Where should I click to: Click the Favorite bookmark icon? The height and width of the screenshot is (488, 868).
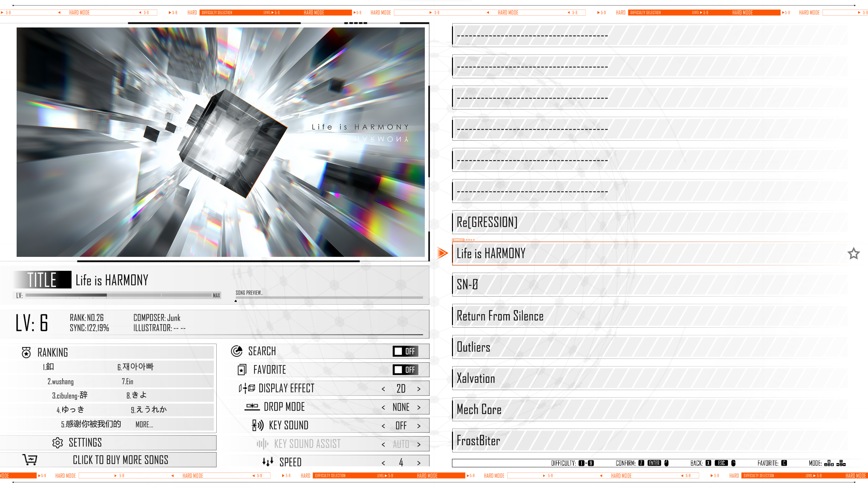coord(242,370)
